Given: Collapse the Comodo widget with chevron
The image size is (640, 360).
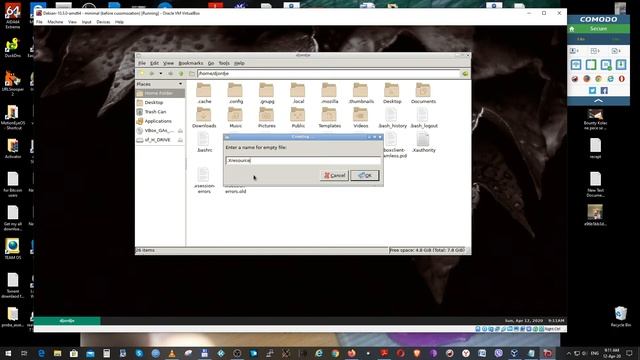Looking at the screenshot, I should tap(598, 100).
